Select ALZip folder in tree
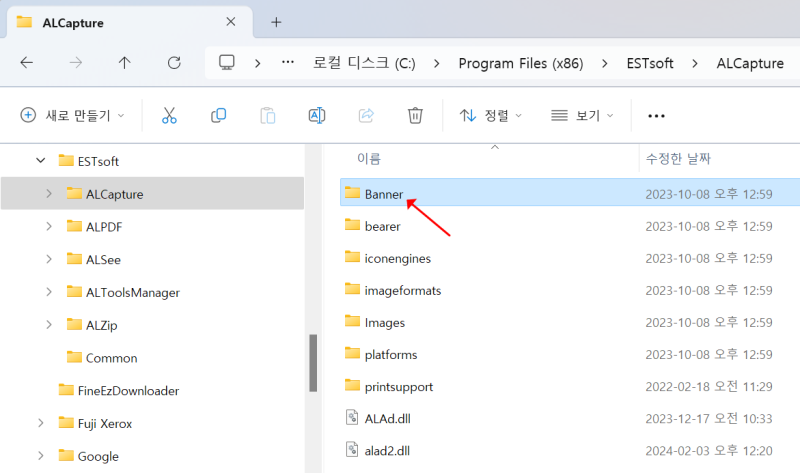 point(102,325)
